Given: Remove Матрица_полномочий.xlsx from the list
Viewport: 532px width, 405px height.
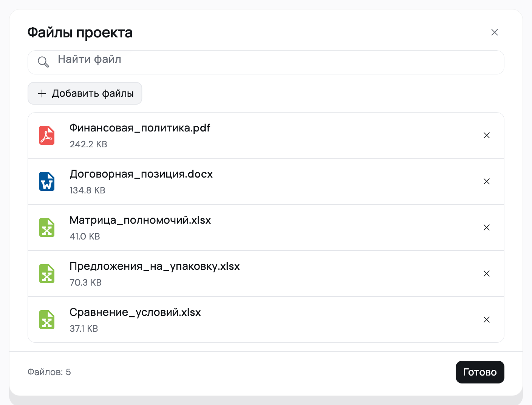Looking at the screenshot, I should pos(487,227).
